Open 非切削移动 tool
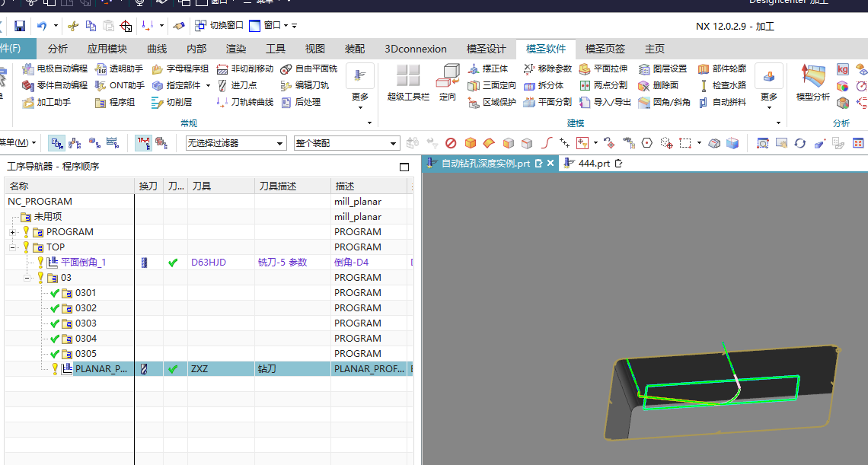868x465 pixels. [245, 68]
